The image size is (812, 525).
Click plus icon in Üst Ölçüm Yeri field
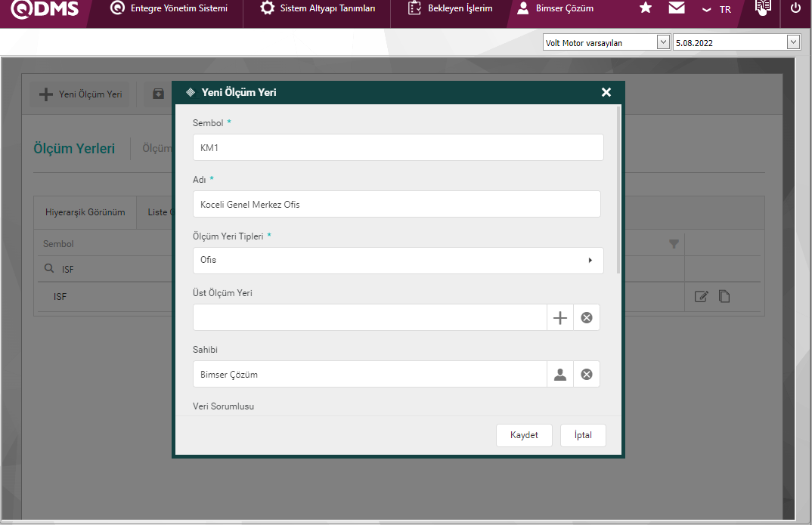tap(559, 318)
